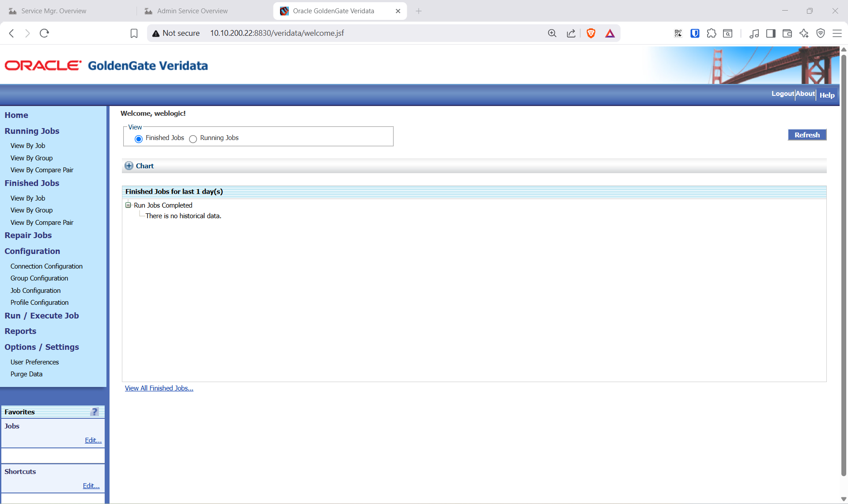Open Leo AI sparkle icon

804,33
